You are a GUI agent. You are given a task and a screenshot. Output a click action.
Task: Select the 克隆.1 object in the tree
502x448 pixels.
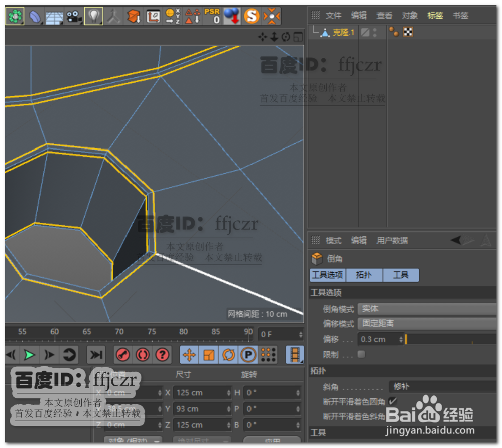coord(343,32)
